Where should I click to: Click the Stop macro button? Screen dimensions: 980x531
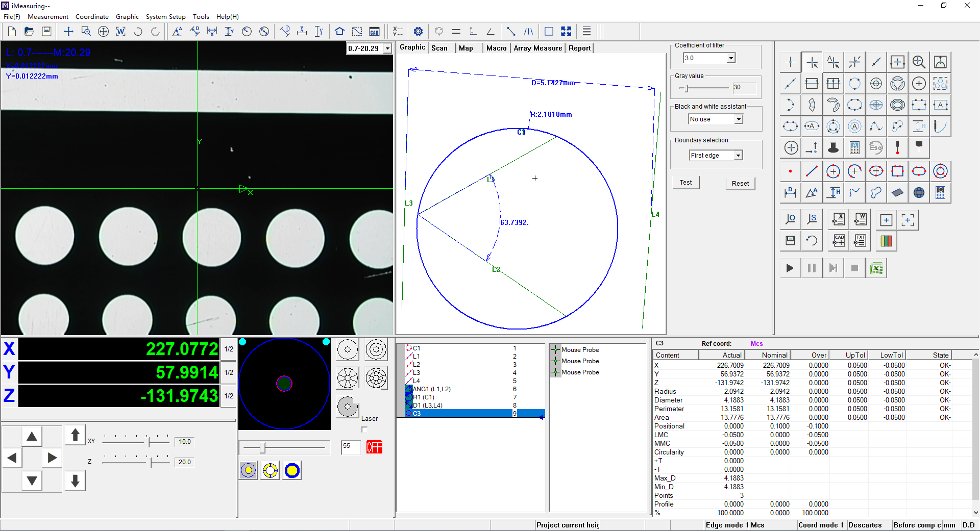tap(854, 268)
